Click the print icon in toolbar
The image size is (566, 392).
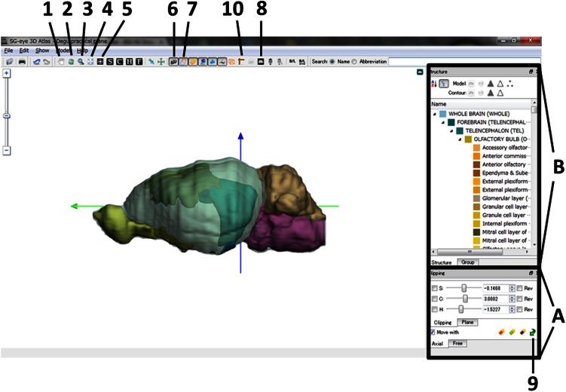point(22,60)
